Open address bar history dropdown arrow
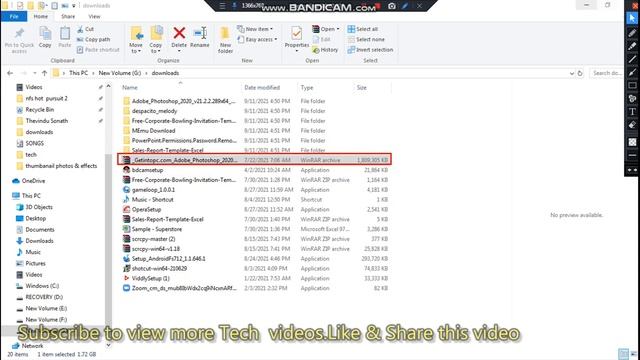This screenshot has height=360, width=640. point(571,73)
